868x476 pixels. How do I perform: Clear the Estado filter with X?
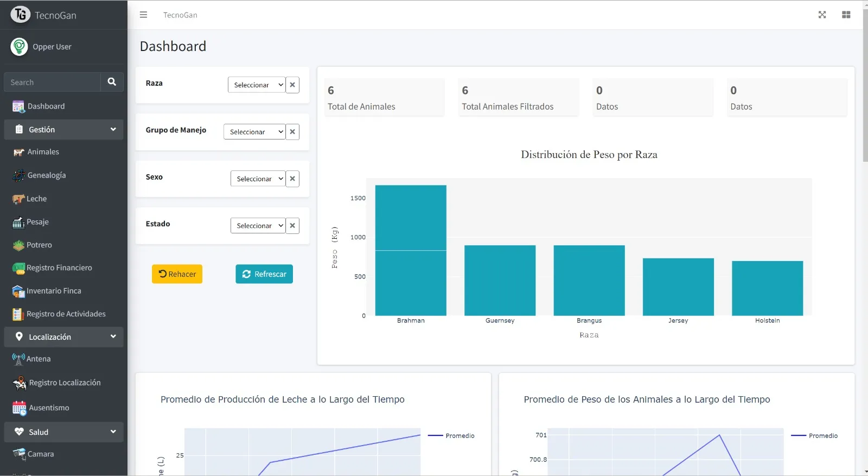(292, 225)
